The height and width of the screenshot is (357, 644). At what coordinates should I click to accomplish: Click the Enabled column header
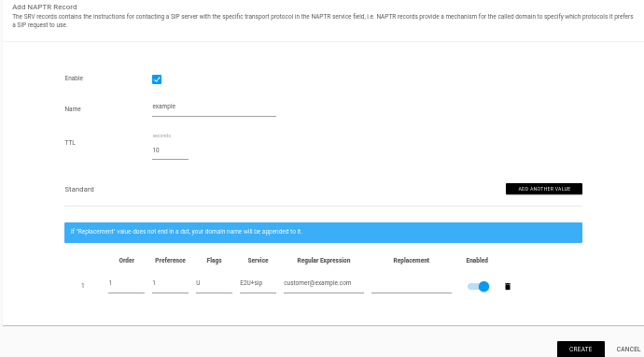(x=477, y=261)
